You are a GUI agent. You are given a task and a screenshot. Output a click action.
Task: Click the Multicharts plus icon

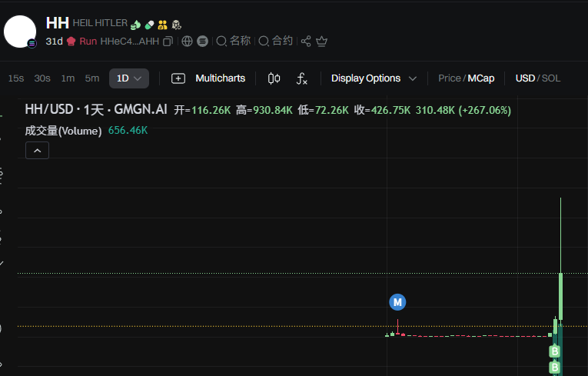tap(178, 78)
